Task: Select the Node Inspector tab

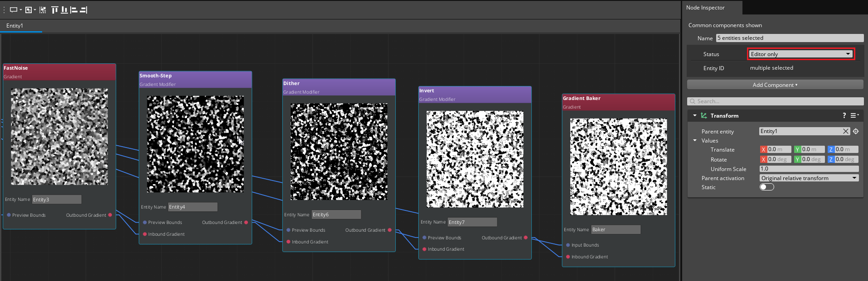Action: click(x=705, y=8)
